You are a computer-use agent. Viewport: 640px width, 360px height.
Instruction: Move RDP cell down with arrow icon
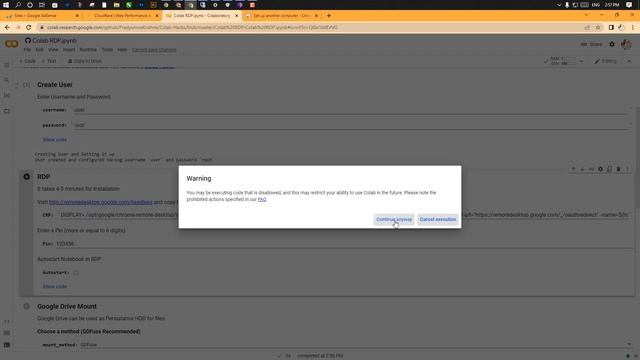582,169
